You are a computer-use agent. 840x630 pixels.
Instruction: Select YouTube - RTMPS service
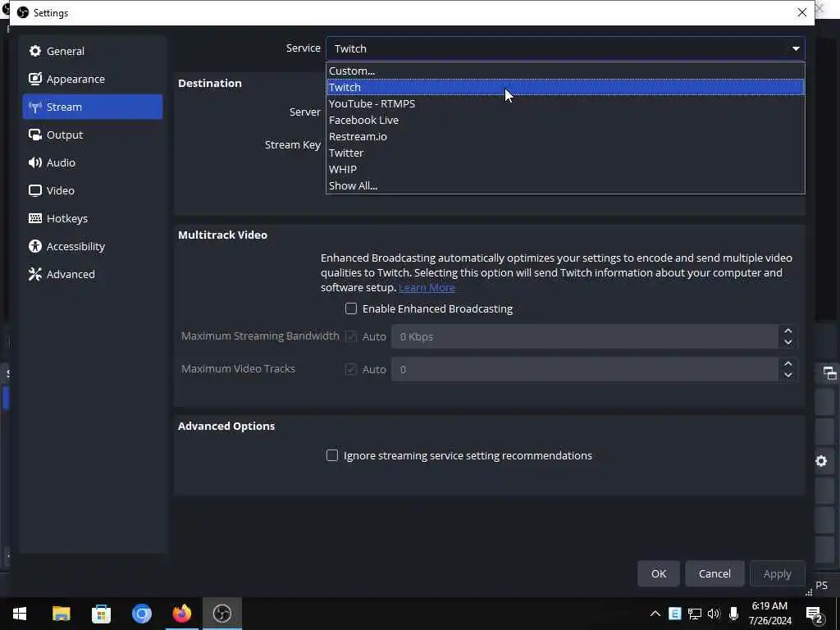(565, 104)
